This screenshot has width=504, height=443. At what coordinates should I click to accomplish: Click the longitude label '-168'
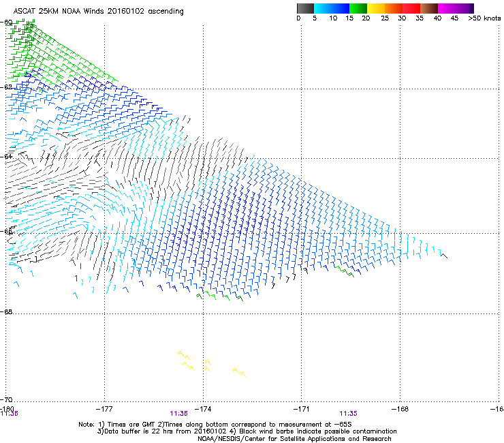coord(400,409)
